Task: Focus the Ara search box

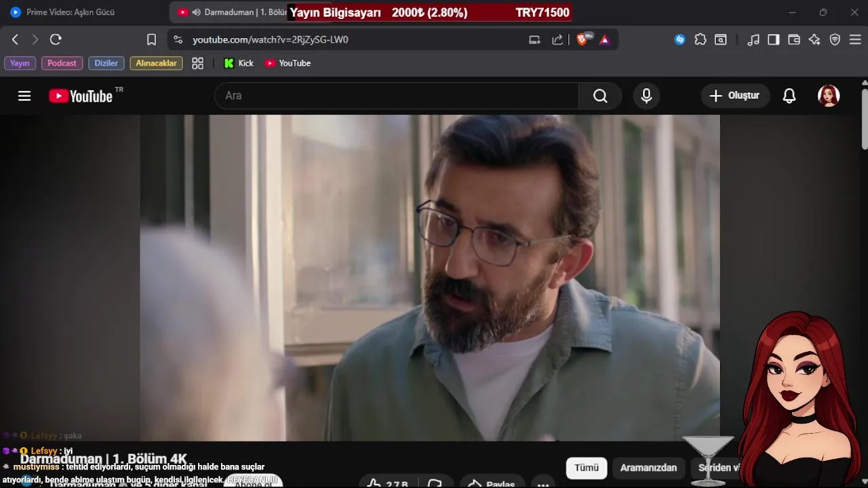Action: tap(397, 96)
